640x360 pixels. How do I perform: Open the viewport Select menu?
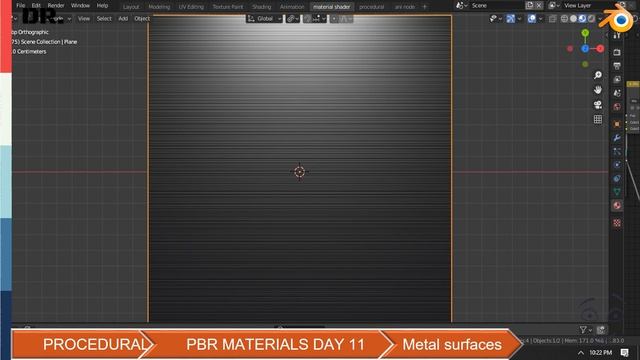point(104,18)
